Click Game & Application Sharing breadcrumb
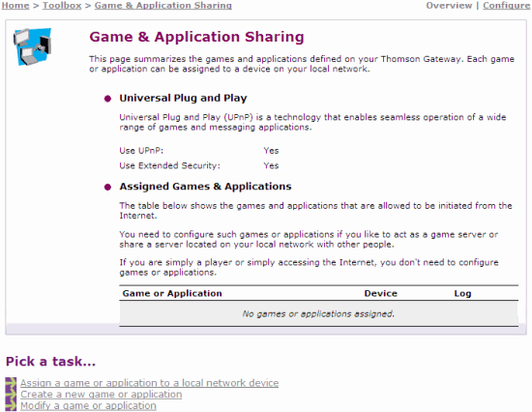The image size is (532, 412). point(163,6)
